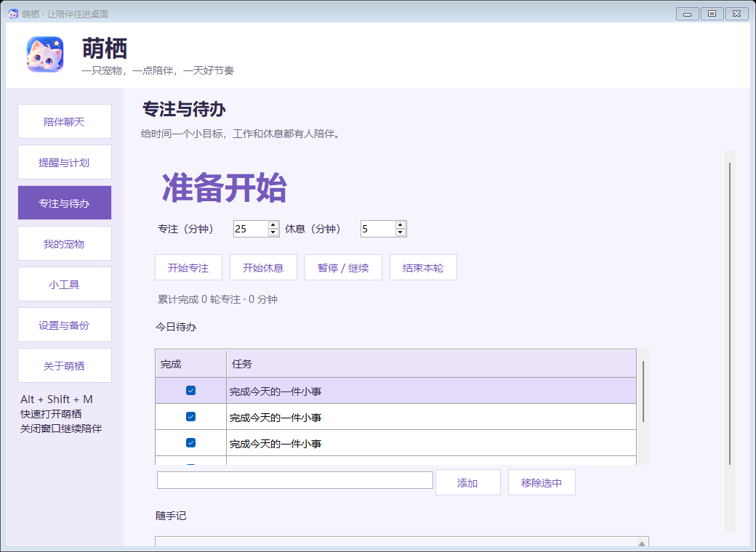Image resolution: width=756 pixels, height=552 pixels.
Task: Click 暂停 / 继续 button
Action: coord(343,267)
